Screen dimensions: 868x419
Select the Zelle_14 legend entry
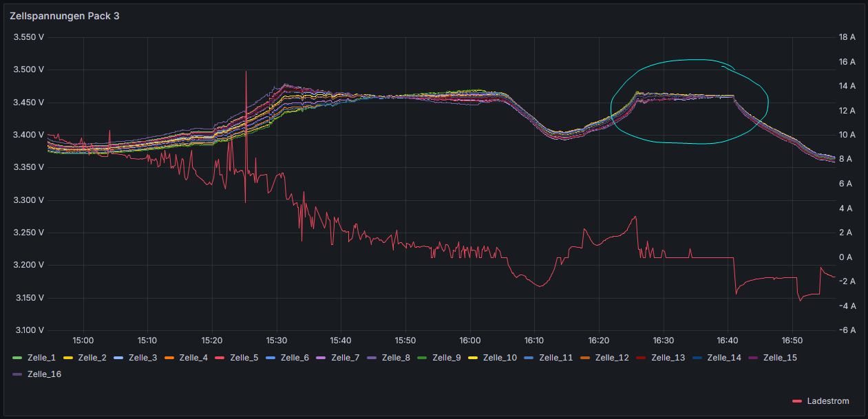point(724,358)
